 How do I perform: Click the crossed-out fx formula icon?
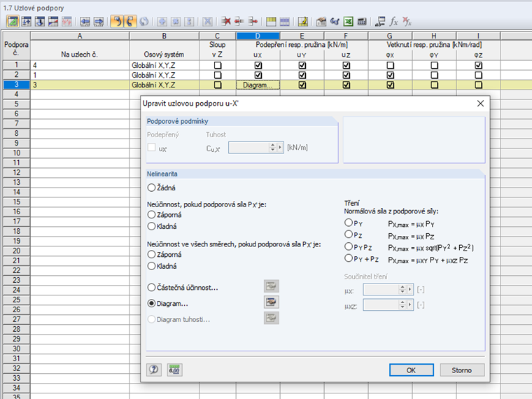407,22
